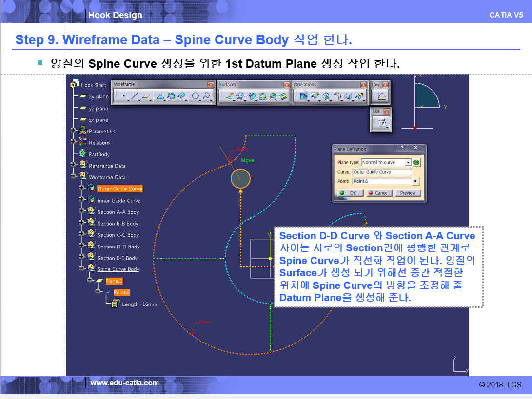Collapse the Wireframe Data tree node
The height and width of the screenshot is (399, 532).
pyautogui.click(x=74, y=177)
